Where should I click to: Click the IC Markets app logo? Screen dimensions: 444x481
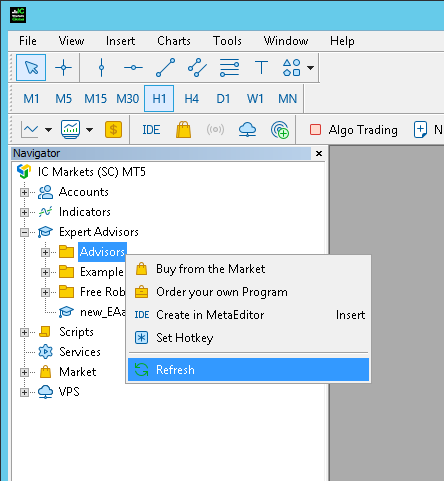tap(18, 15)
